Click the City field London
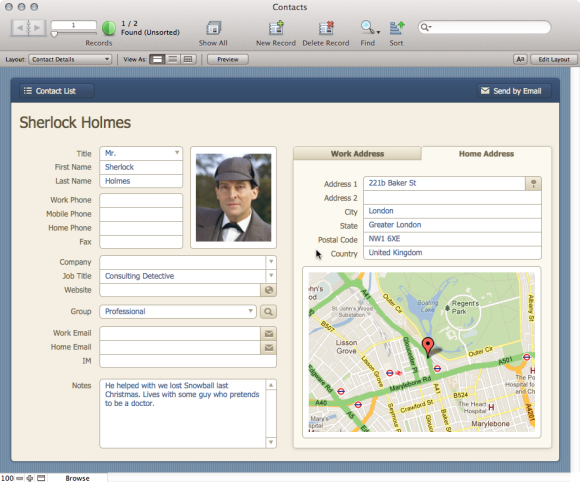Screen dimensions: 580x482 coord(452,211)
